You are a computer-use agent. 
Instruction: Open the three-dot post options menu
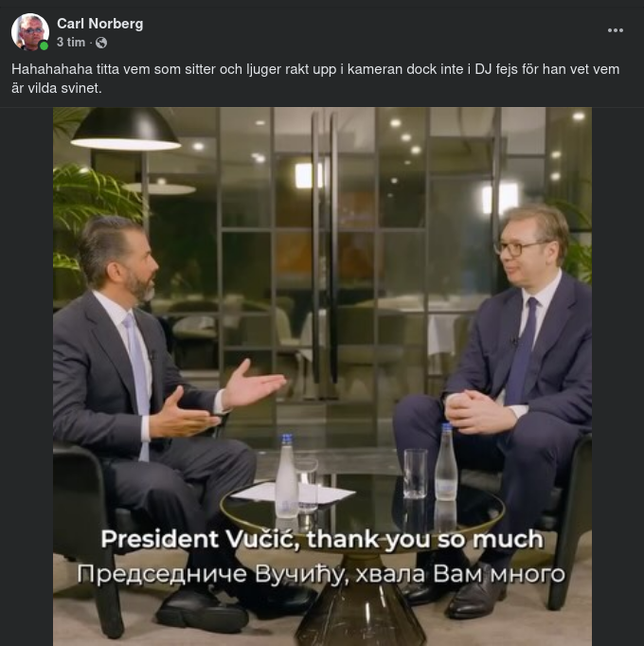click(616, 30)
